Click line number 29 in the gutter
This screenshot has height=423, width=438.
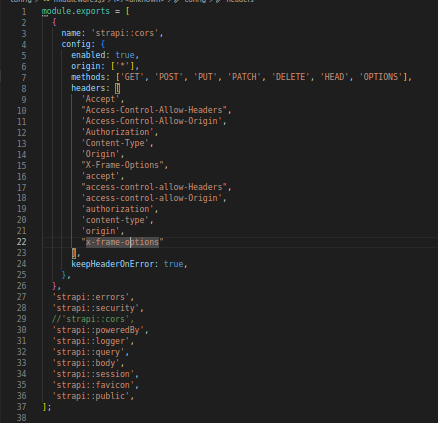coord(21,319)
